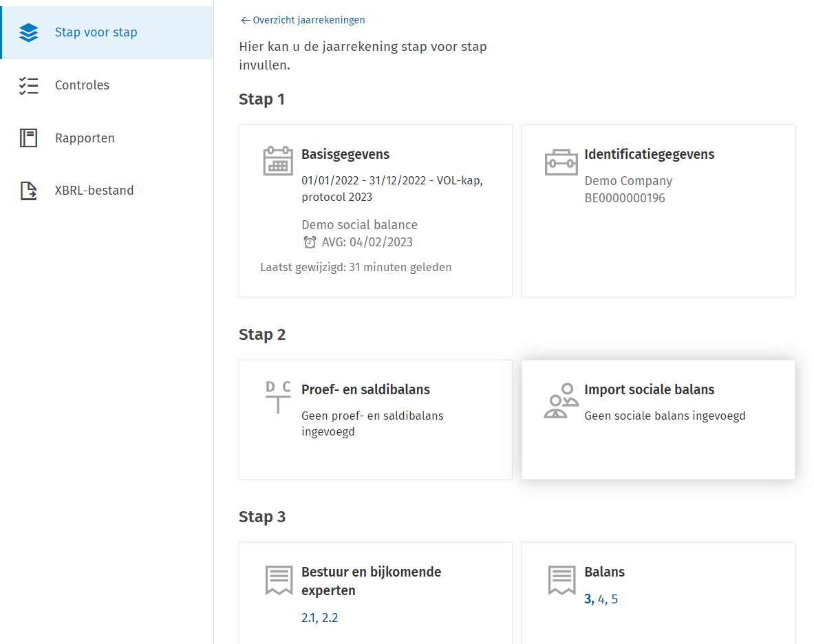Open section 2.1 under Bestuur card
The width and height of the screenshot is (814, 644).
[308, 618]
